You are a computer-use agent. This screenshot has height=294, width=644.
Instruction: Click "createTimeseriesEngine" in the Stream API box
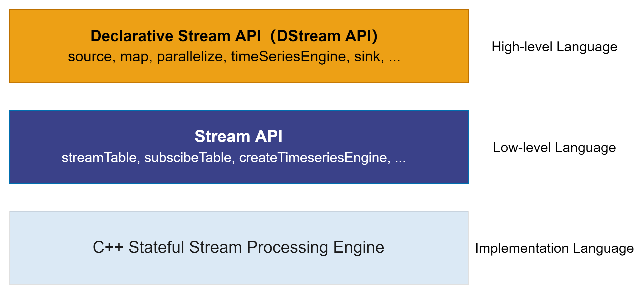(x=313, y=158)
